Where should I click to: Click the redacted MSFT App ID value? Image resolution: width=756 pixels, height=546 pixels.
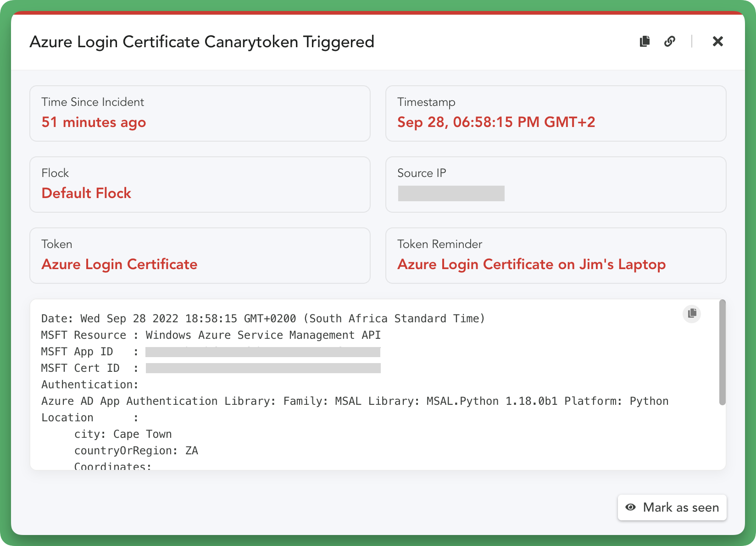point(263,352)
